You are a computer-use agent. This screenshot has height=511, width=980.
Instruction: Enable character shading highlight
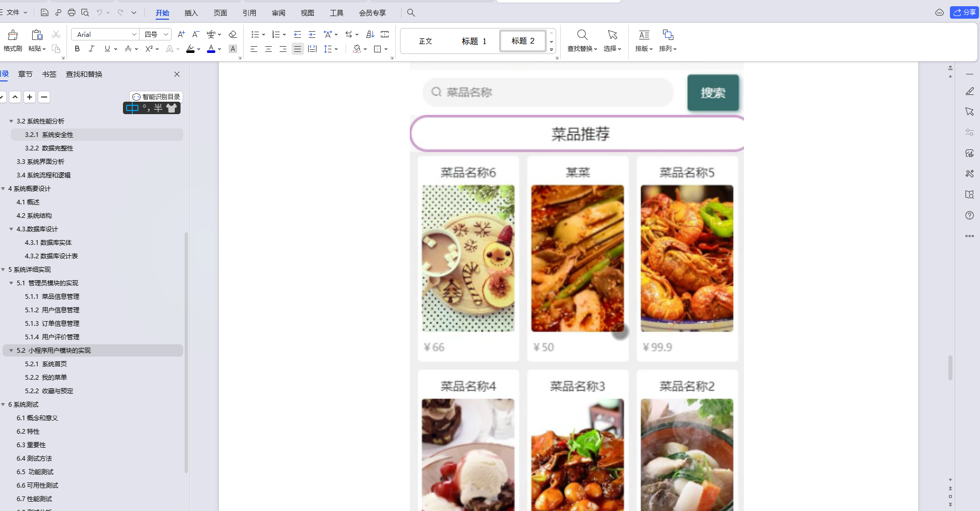pyautogui.click(x=232, y=49)
